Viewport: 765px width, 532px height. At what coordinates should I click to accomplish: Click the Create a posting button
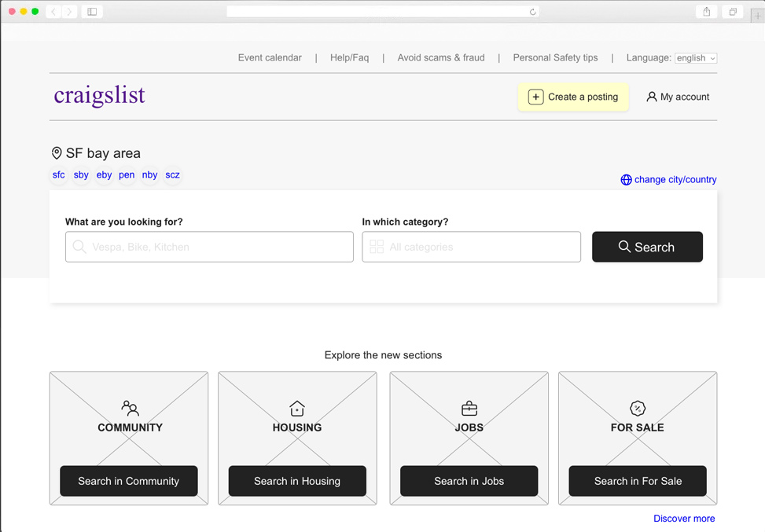pos(573,97)
